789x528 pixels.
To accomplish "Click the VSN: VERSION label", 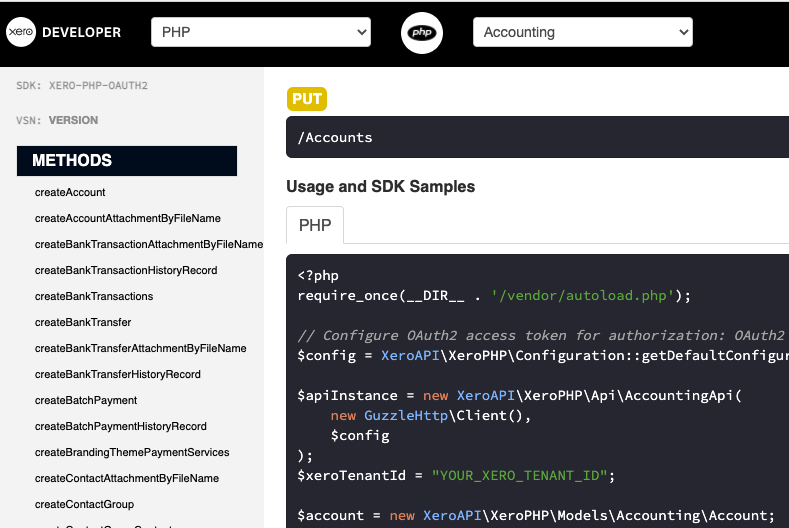I will coord(57,120).
